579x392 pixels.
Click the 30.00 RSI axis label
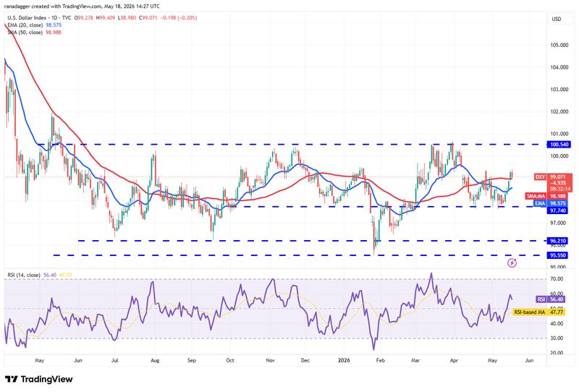(x=557, y=338)
